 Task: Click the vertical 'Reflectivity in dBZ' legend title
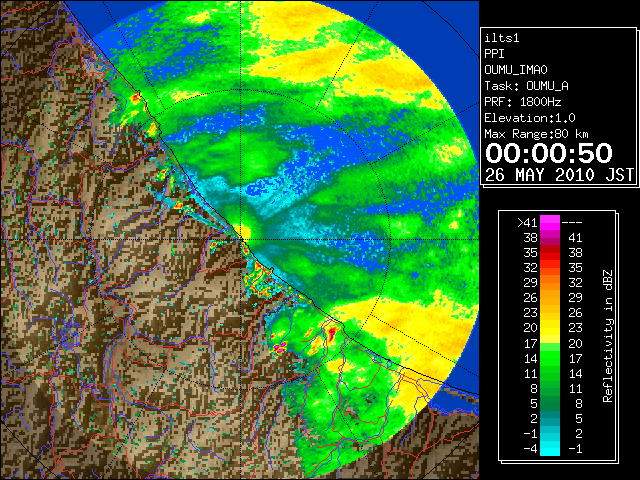608,336
